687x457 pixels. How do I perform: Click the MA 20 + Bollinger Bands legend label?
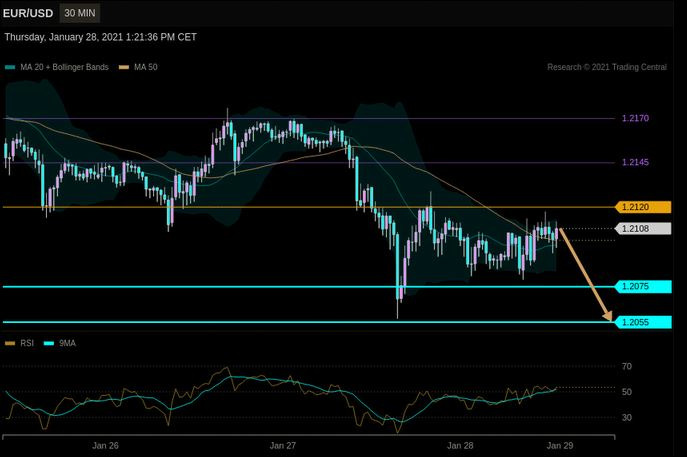[x=64, y=67]
